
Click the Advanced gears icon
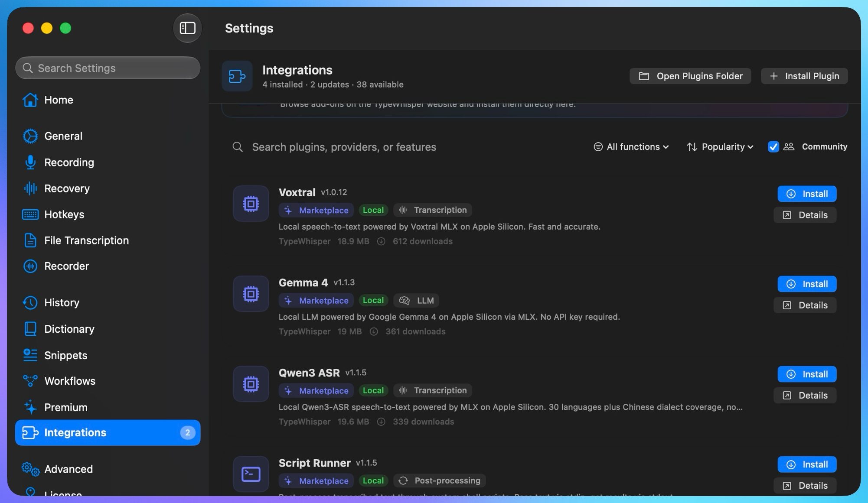click(30, 469)
